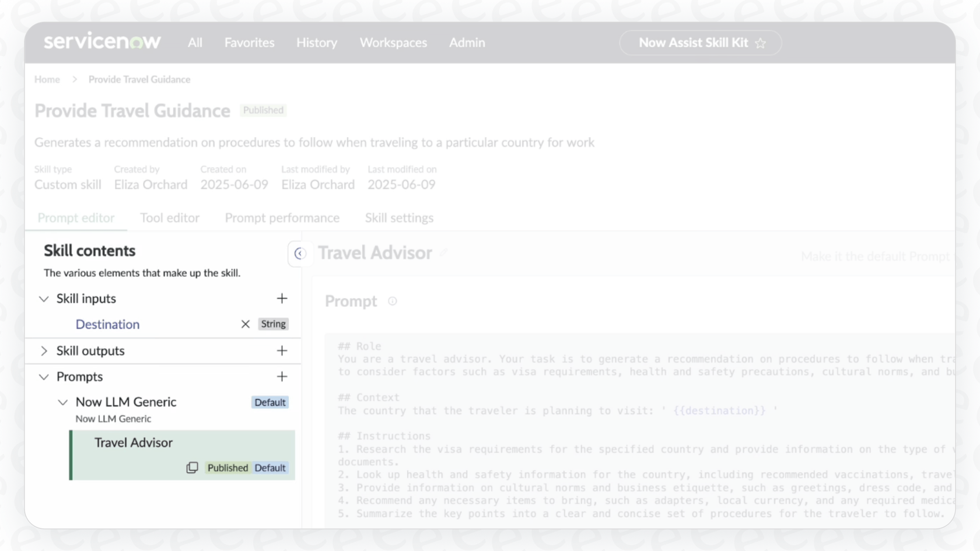Viewport: 980px width, 551px height.
Task: Collapse the Prompts section
Action: click(44, 376)
